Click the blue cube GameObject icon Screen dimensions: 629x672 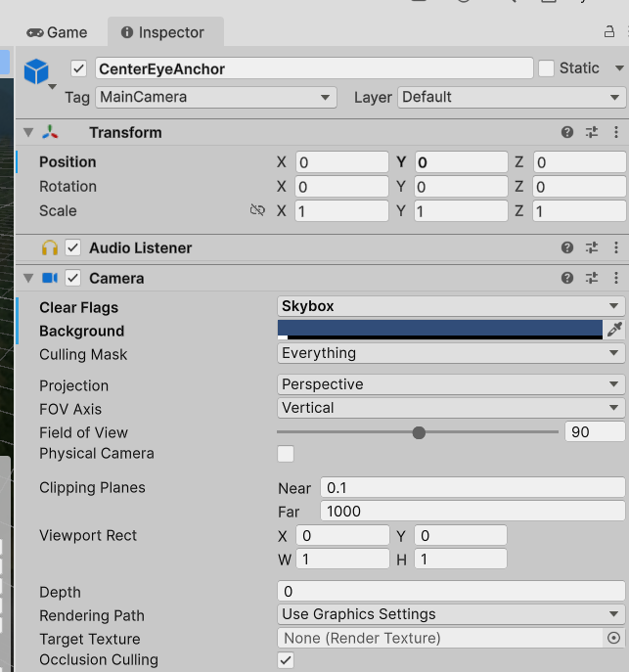(x=36, y=71)
